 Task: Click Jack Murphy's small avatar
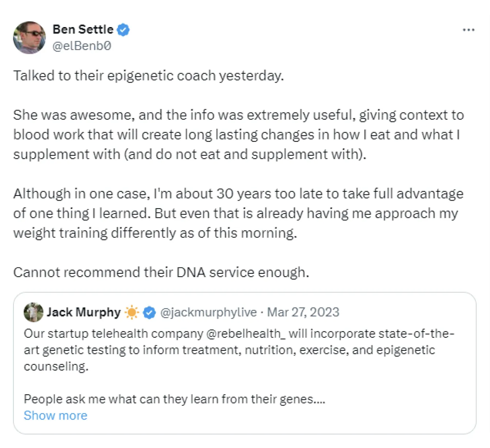click(33, 312)
